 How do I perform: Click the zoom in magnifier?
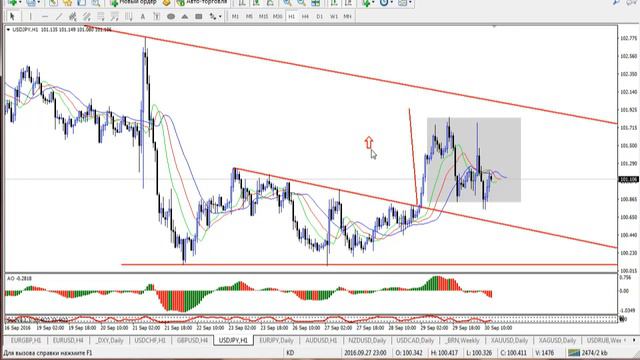(x=287, y=3)
